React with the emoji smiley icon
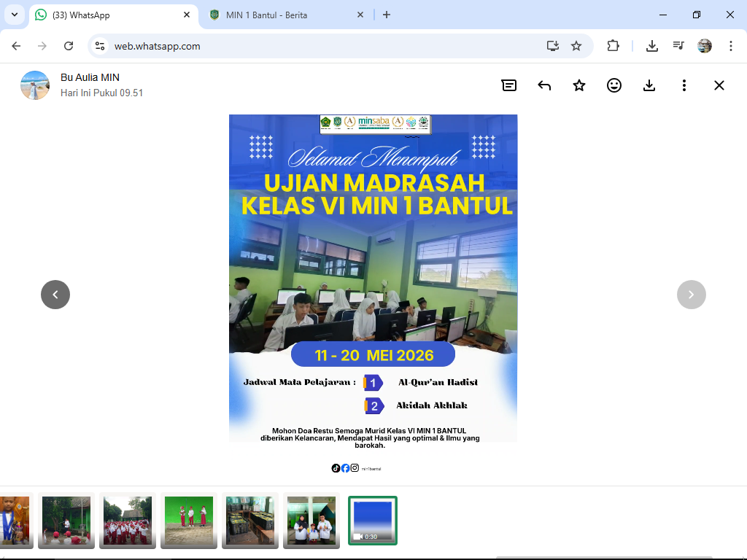 point(614,85)
